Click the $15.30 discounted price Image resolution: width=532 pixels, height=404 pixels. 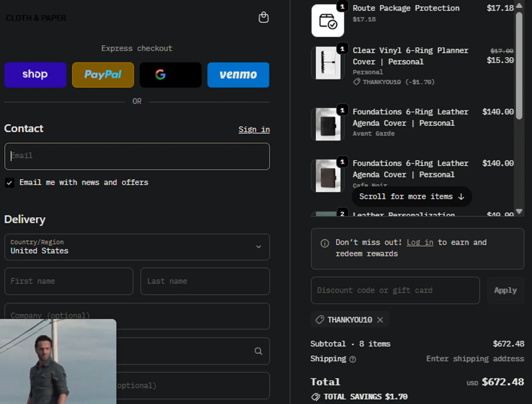pyautogui.click(x=500, y=60)
